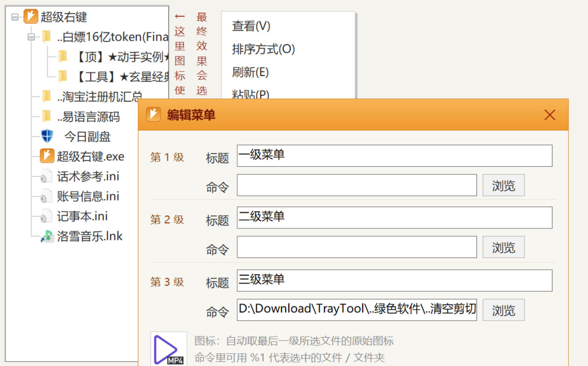The image size is (588, 366).
Task: Select 账号信息.ini in the tree
Action: (88, 196)
